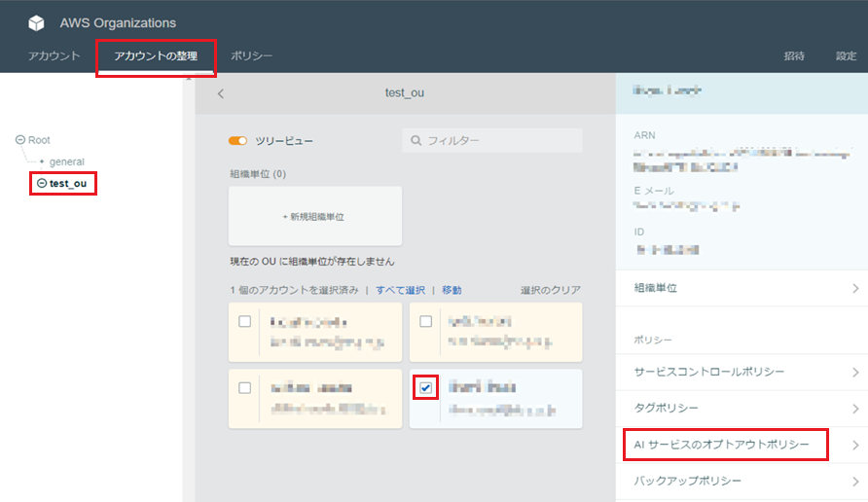This screenshot has height=502, width=868.
Task: Collapse the test_ou node in the tree
Action: [x=42, y=183]
